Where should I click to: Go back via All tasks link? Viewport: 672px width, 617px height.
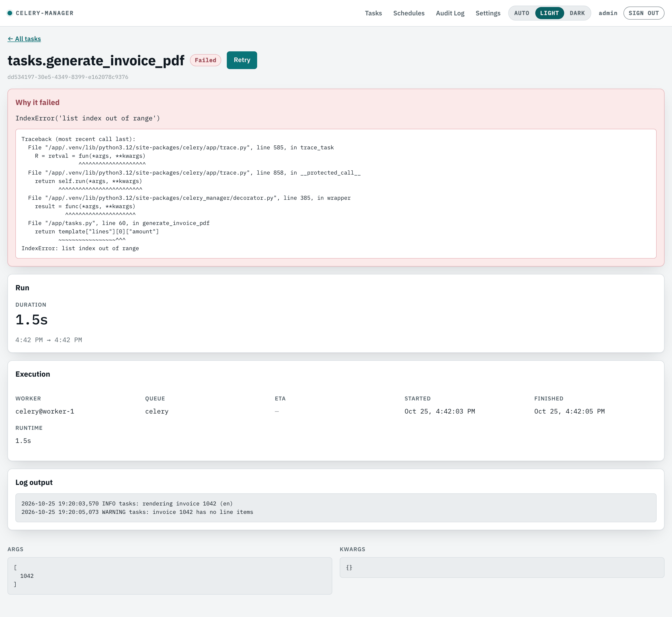point(24,39)
